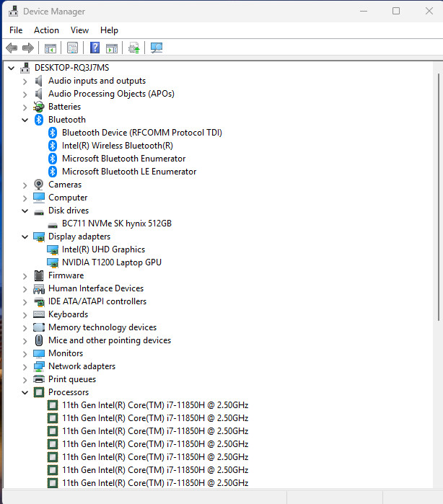Select Intel(R) UHD Graphics

pyautogui.click(x=103, y=249)
